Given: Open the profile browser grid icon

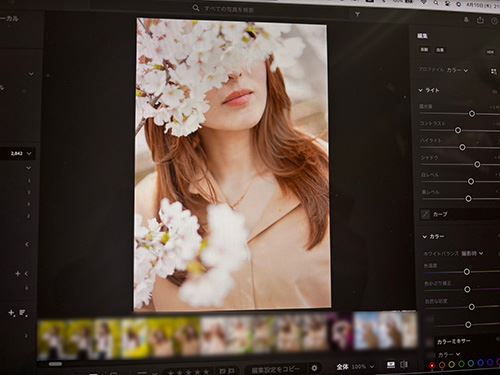Looking at the screenshot, I should coord(494,72).
